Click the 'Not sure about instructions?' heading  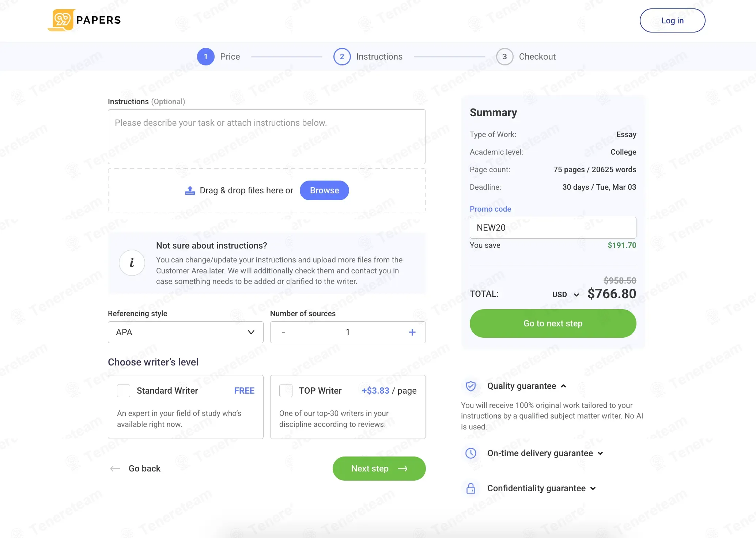pos(212,246)
